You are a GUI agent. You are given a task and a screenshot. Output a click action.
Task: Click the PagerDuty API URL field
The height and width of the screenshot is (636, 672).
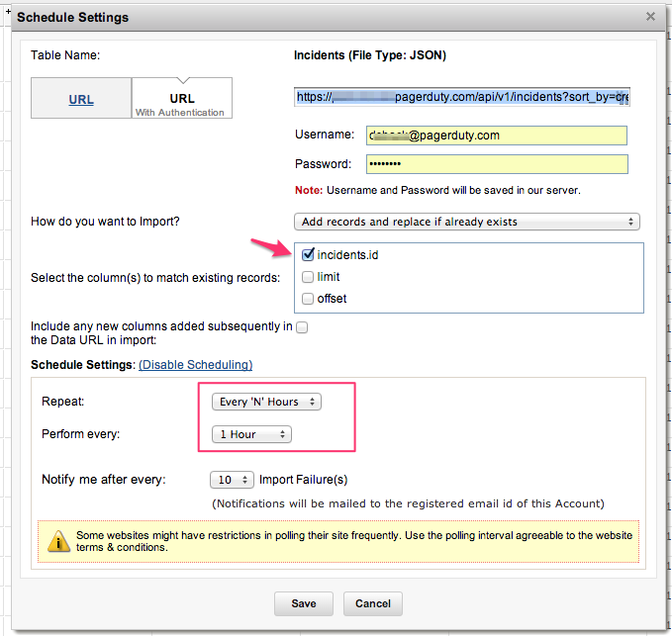[461, 98]
